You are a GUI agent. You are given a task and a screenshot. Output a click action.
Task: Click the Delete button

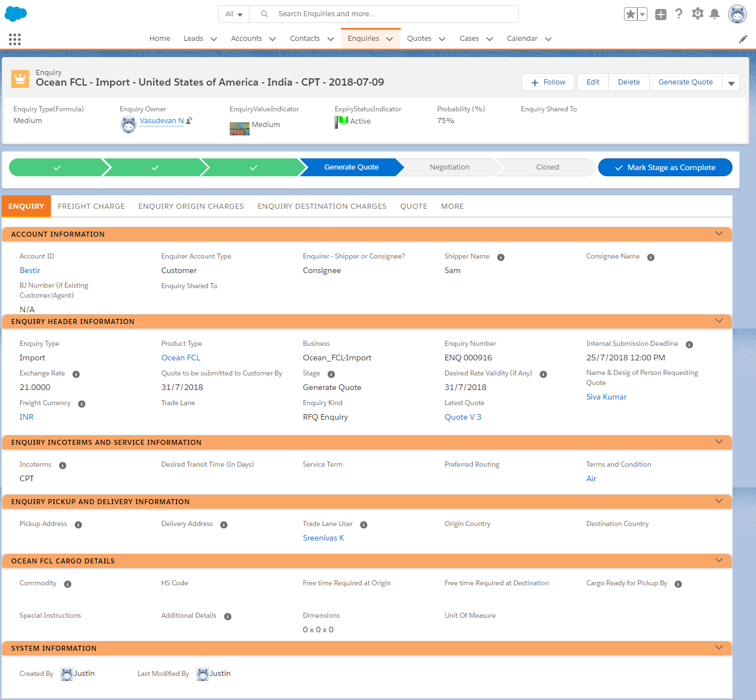coord(629,82)
